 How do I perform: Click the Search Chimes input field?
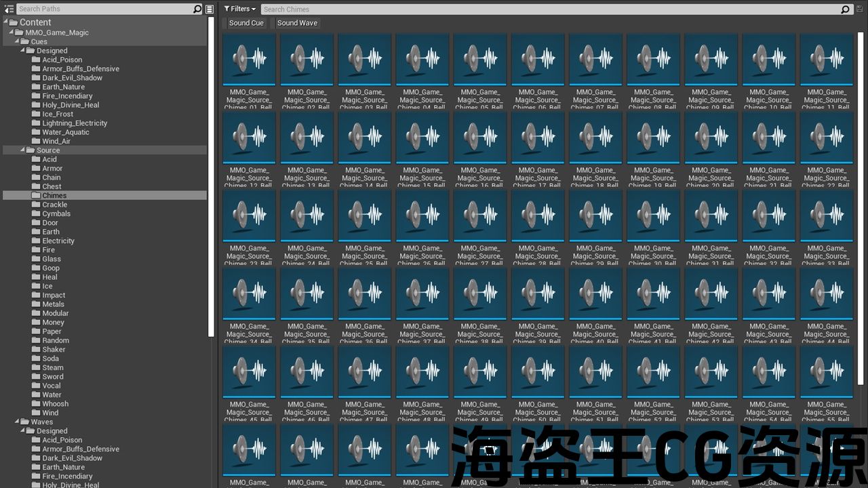coord(542,9)
